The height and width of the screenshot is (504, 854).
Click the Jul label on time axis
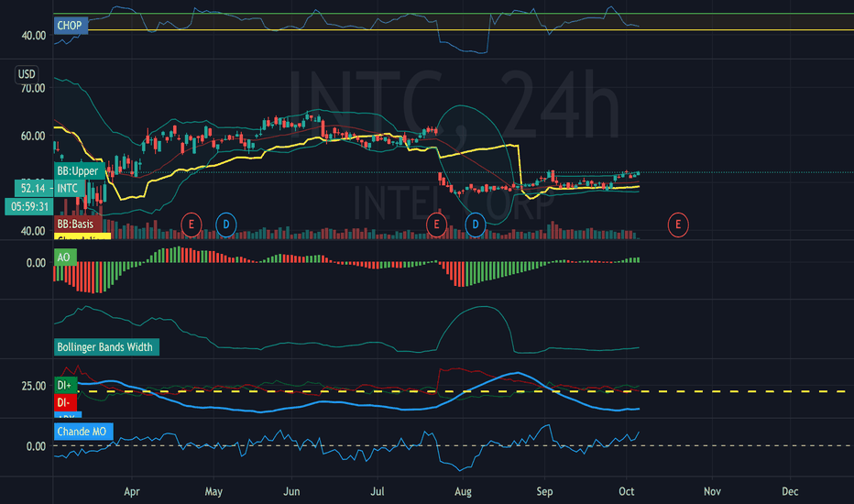coord(377,491)
